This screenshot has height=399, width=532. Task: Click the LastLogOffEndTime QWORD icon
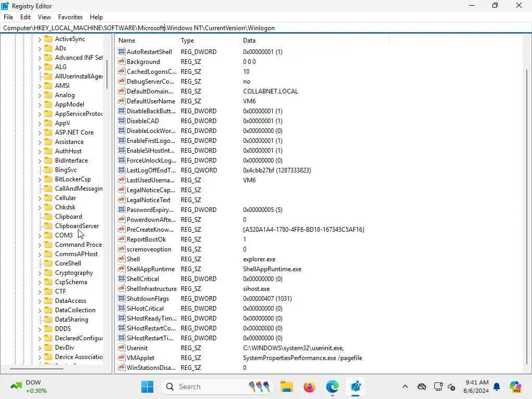122,170
